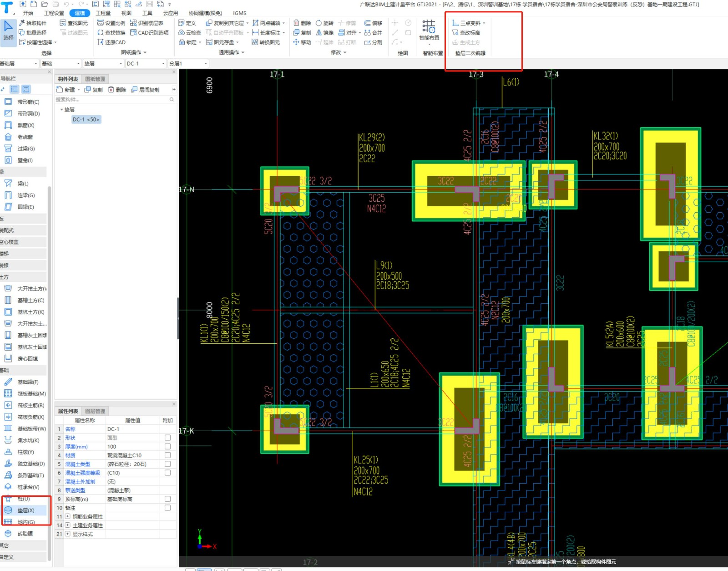
Task: Collapse the 垫层 tree node in component list
Action: [61, 109]
